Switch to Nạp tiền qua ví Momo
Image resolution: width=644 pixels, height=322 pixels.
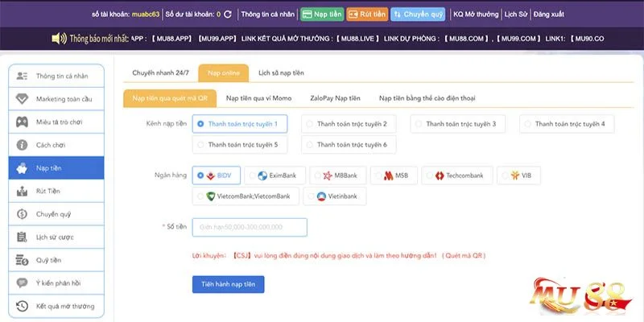(258, 98)
